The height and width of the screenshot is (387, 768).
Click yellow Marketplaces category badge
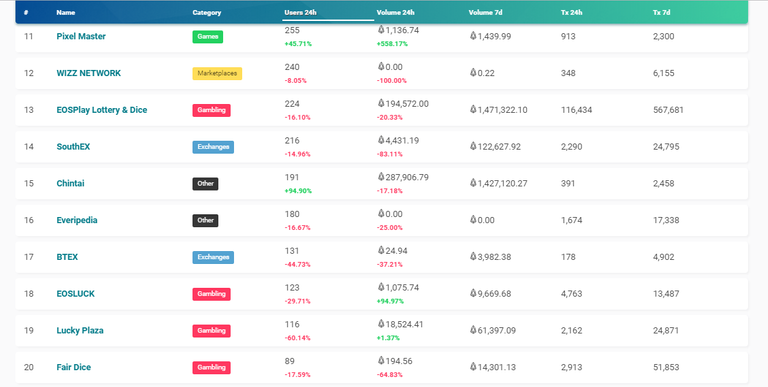217,73
